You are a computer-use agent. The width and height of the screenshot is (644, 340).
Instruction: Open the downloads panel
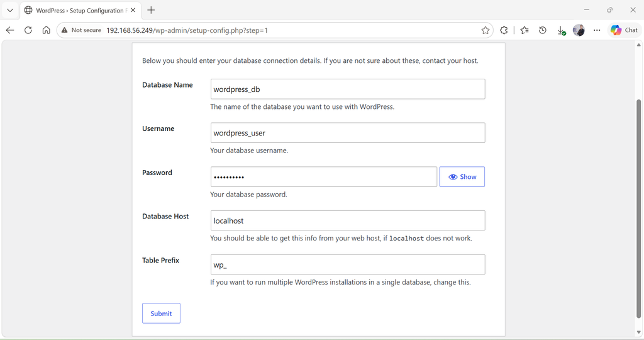click(561, 30)
